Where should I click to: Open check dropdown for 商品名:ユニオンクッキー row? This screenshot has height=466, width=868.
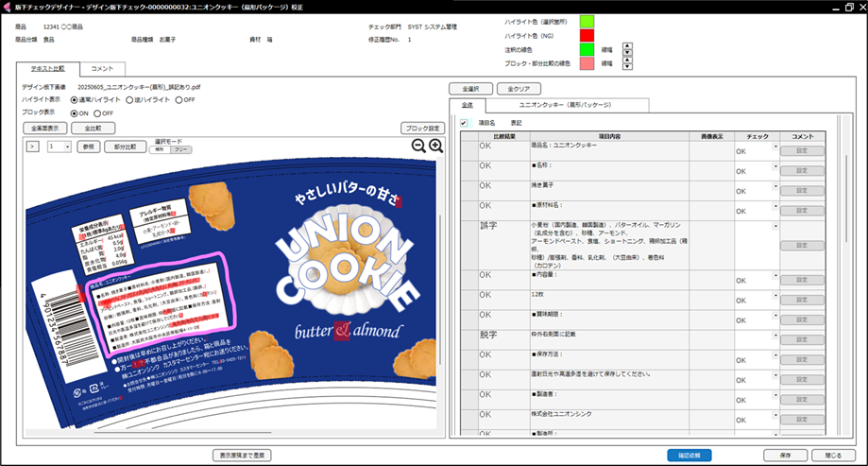click(775, 147)
